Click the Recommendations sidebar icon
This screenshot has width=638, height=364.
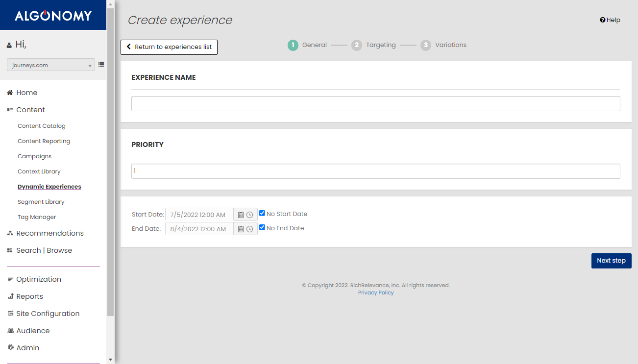(x=10, y=233)
